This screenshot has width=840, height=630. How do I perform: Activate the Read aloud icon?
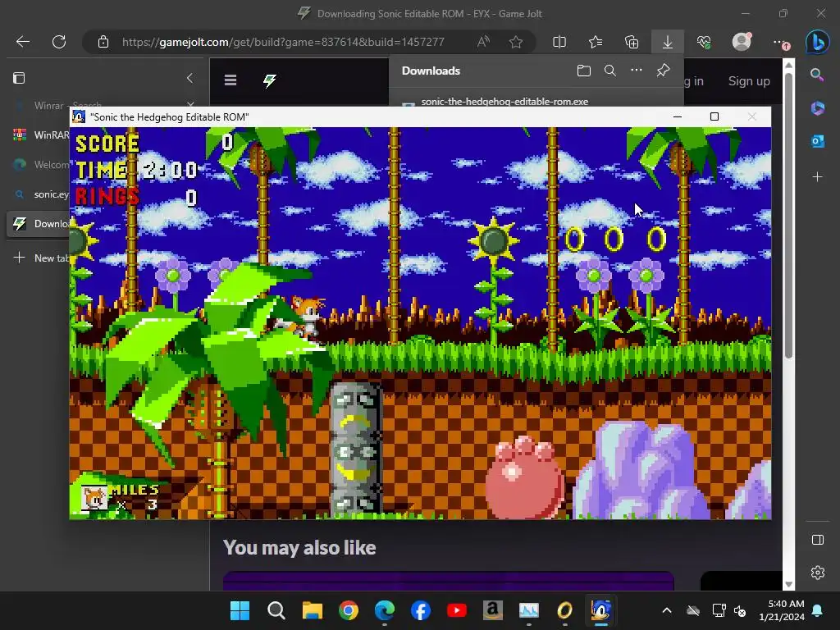483,42
